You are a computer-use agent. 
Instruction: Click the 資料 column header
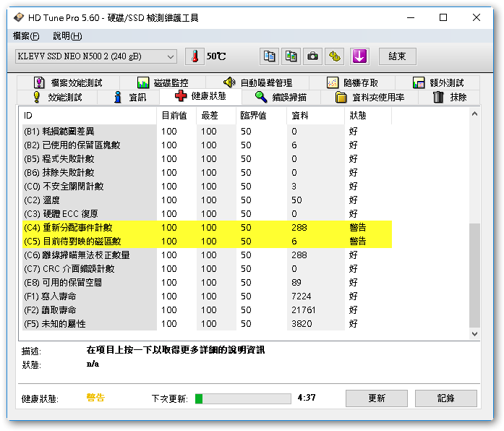tap(315, 116)
